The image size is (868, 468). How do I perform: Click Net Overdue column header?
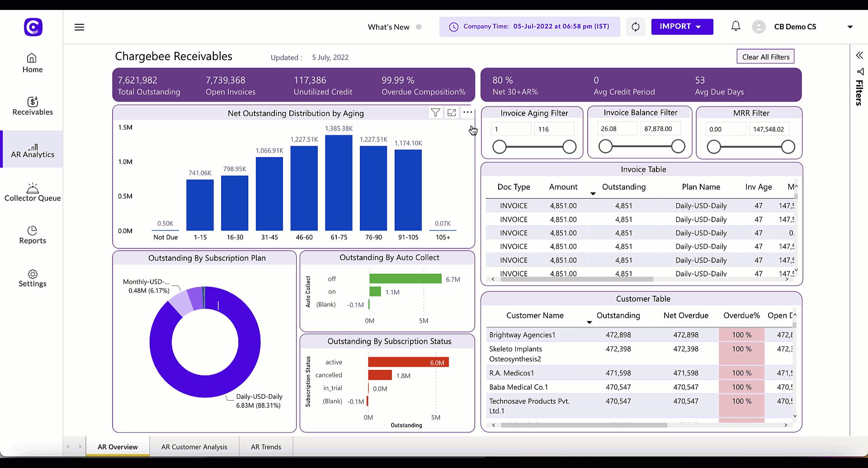pos(686,316)
